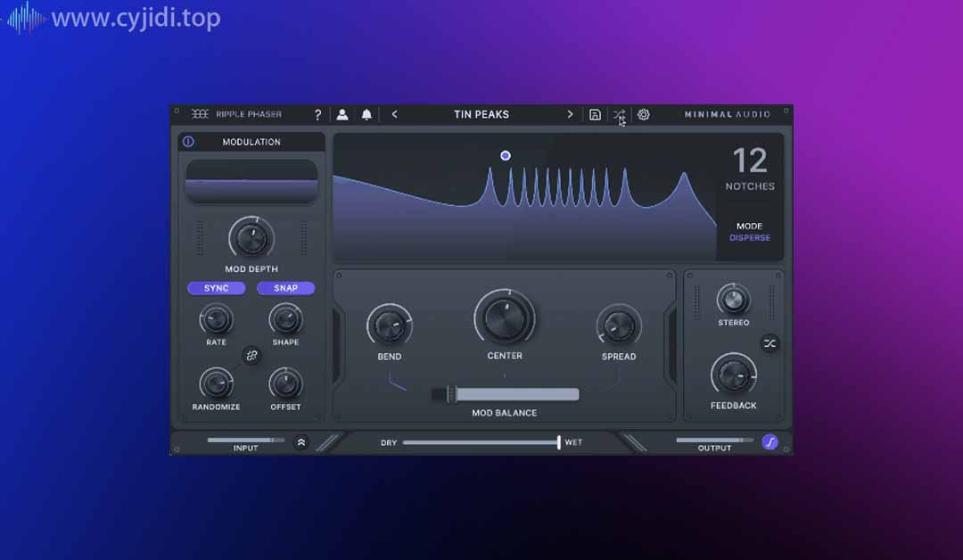The image size is (963, 560).
Task: Randomize preset with the shuffle icon
Action: 619,114
